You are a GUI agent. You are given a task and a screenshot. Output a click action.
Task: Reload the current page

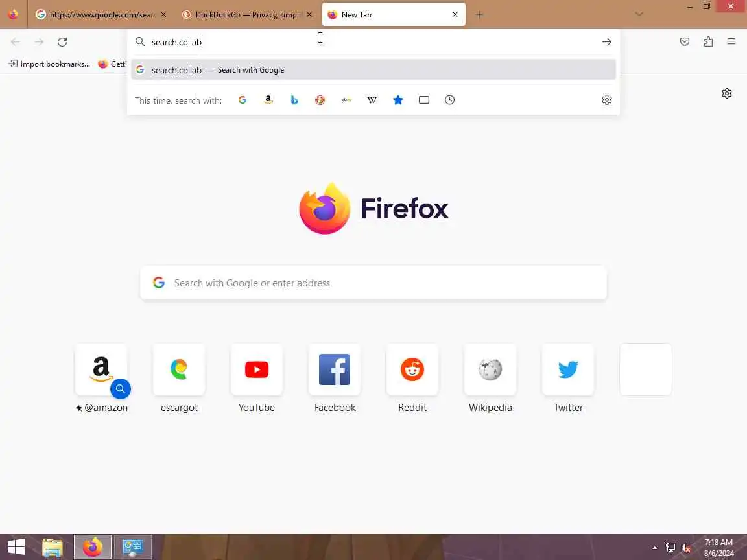click(62, 42)
